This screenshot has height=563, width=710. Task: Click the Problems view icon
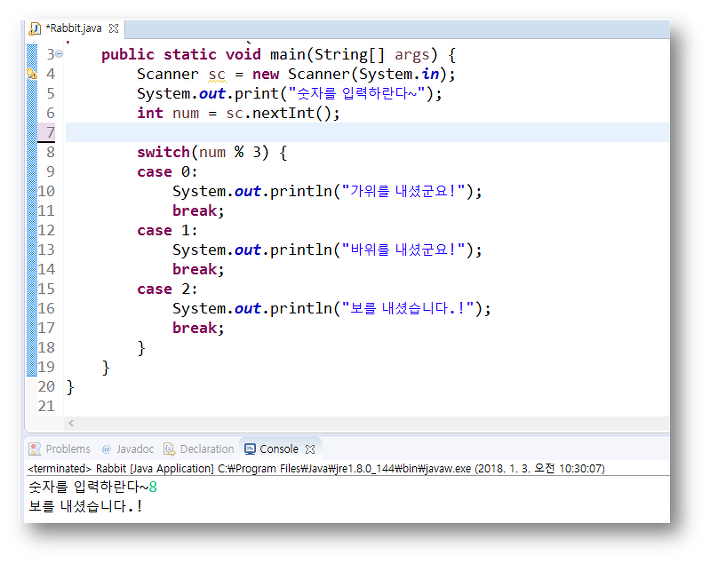[34, 449]
